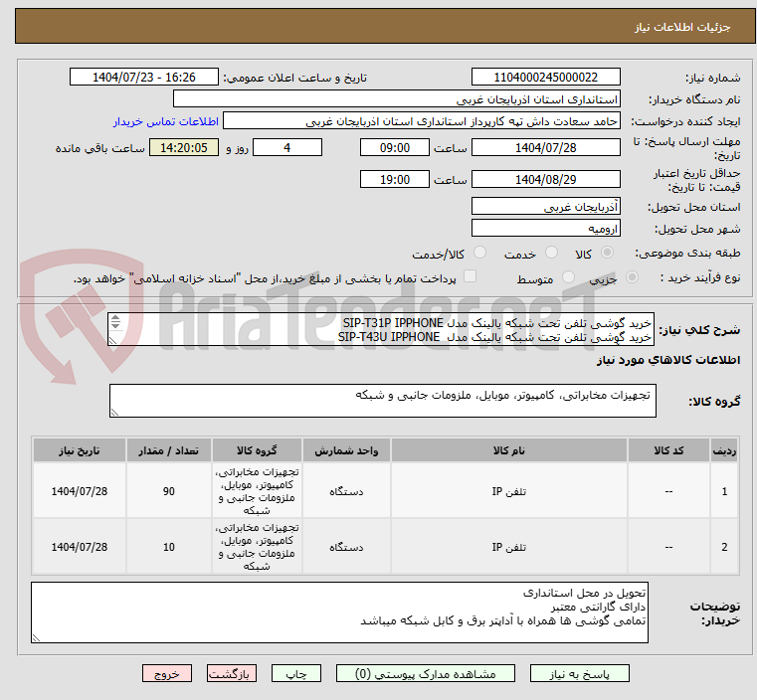Click resize handle of گروه کالا box

pyautogui.click(x=115, y=412)
